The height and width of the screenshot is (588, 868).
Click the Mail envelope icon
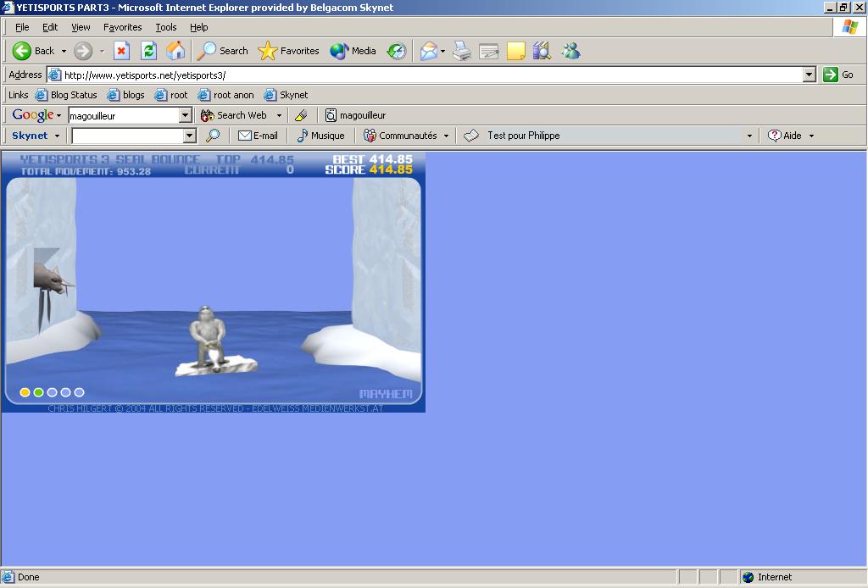click(429, 51)
